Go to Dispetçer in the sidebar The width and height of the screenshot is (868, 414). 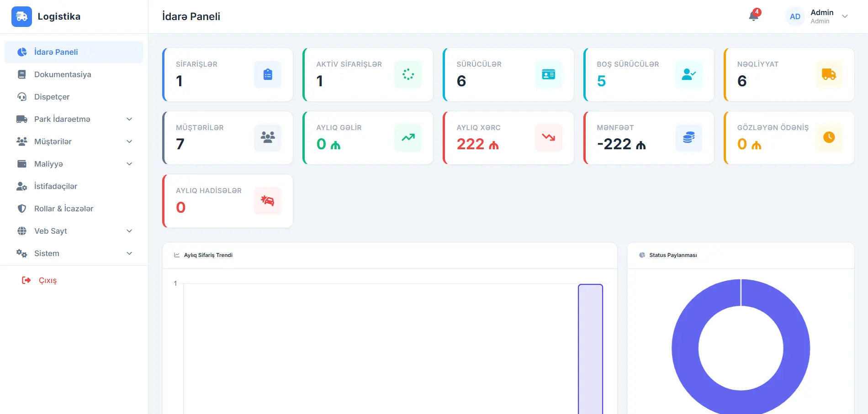click(52, 97)
